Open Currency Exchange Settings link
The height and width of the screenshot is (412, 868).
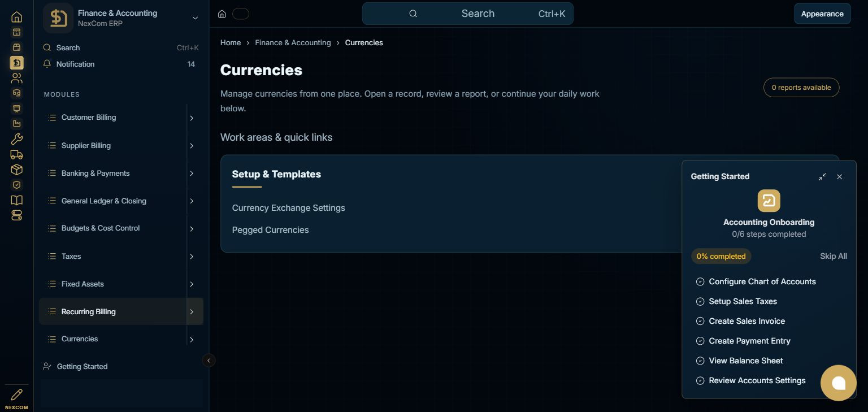[x=288, y=208]
